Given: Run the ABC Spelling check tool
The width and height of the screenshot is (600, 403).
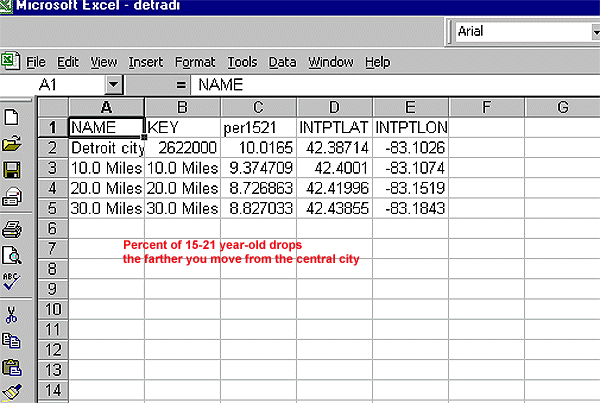Looking at the screenshot, I should pos(12,254).
